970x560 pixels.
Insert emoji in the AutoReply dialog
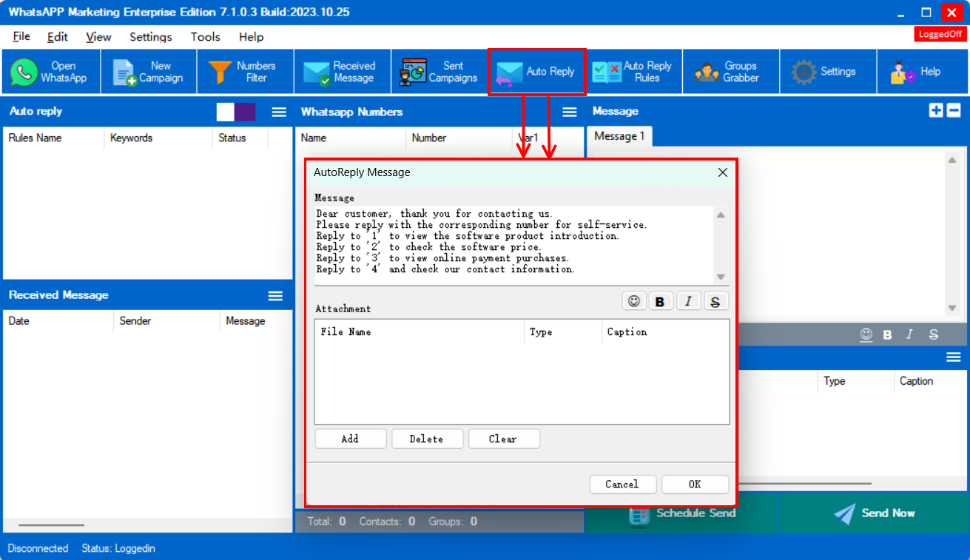point(633,301)
